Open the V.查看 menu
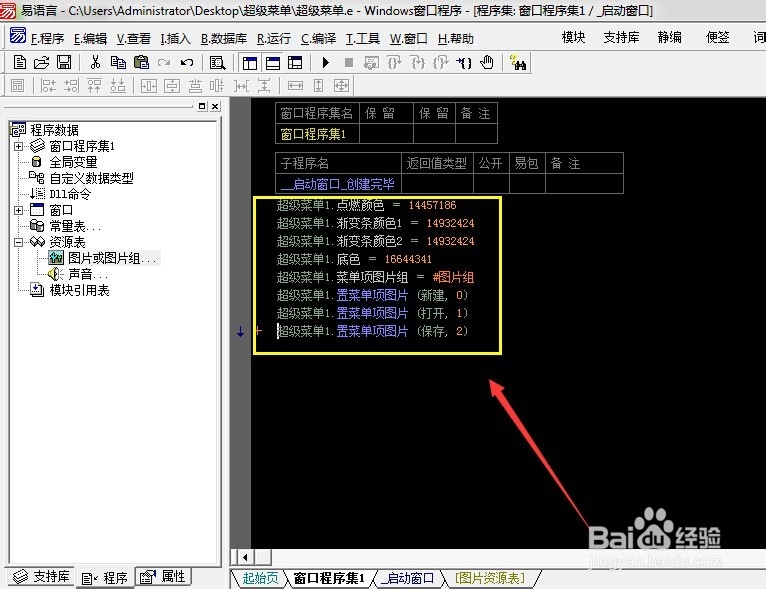The height and width of the screenshot is (589, 766). [x=133, y=39]
